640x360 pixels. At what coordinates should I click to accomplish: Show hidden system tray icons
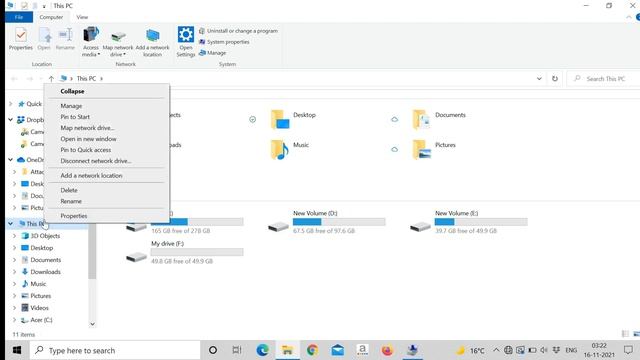pyautogui.click(x=496, y=350)
